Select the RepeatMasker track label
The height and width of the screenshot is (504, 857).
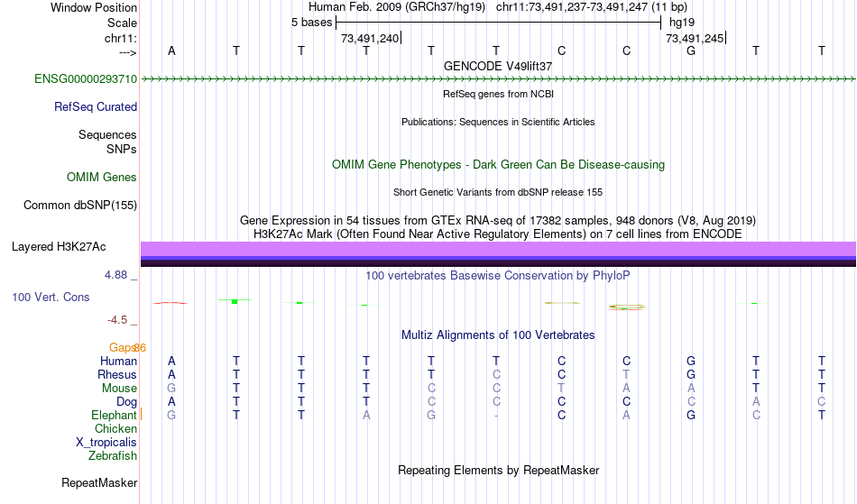pyautogui.click(x=99, y=483)
